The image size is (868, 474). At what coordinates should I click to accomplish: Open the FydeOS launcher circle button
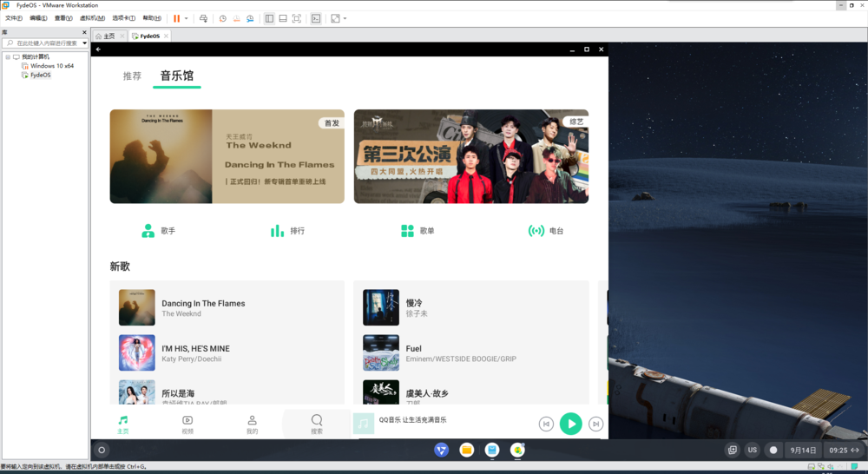[x=102, y=451]
